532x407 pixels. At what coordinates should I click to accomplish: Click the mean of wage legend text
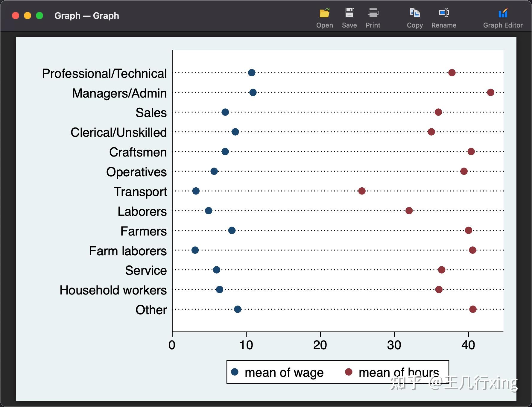(284, 373)
